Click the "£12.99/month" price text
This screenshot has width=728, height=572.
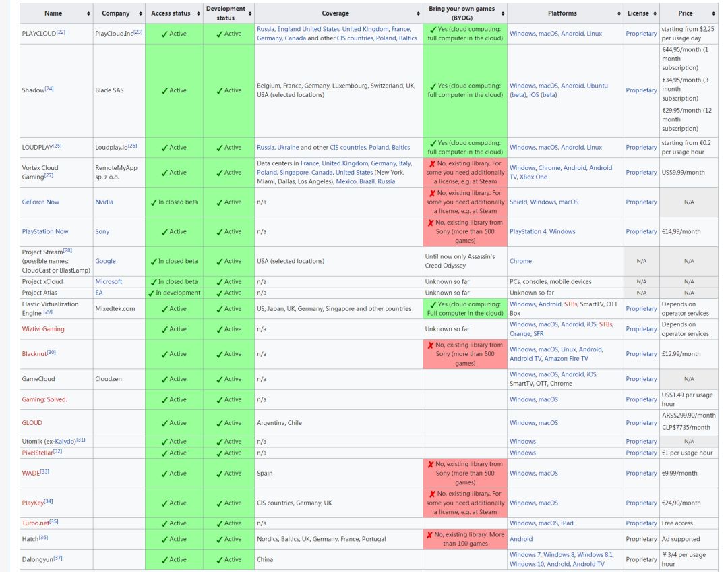coord(681,354)
